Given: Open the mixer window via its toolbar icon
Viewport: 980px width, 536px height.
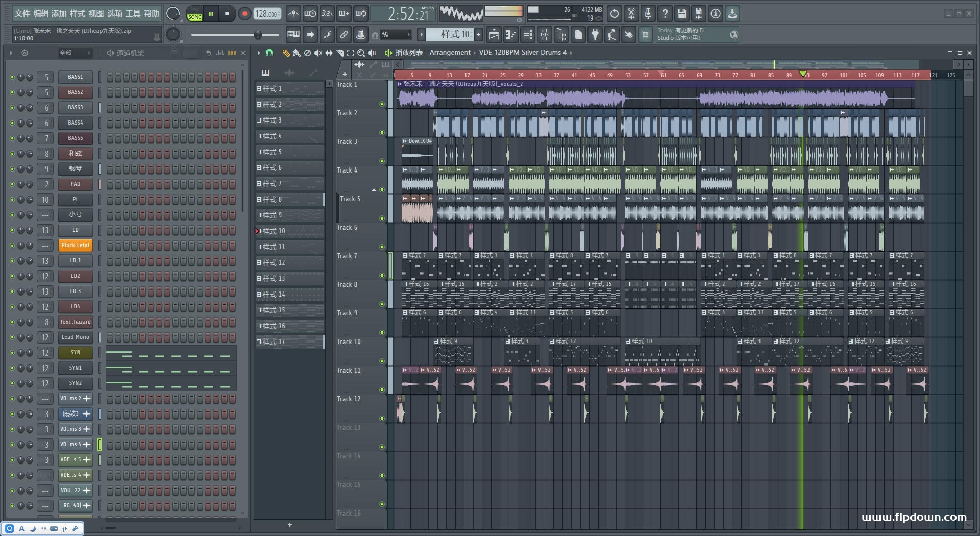Looking at the screenshot, I should click(x=545, y=35).
